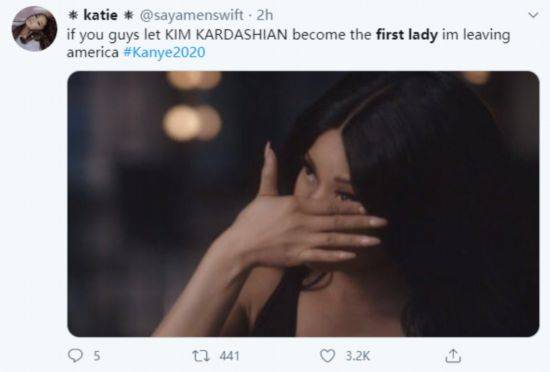Click the star emoji before katie
Image resolution: width=550 pixels, height=372 pixels.
[73, 15]
